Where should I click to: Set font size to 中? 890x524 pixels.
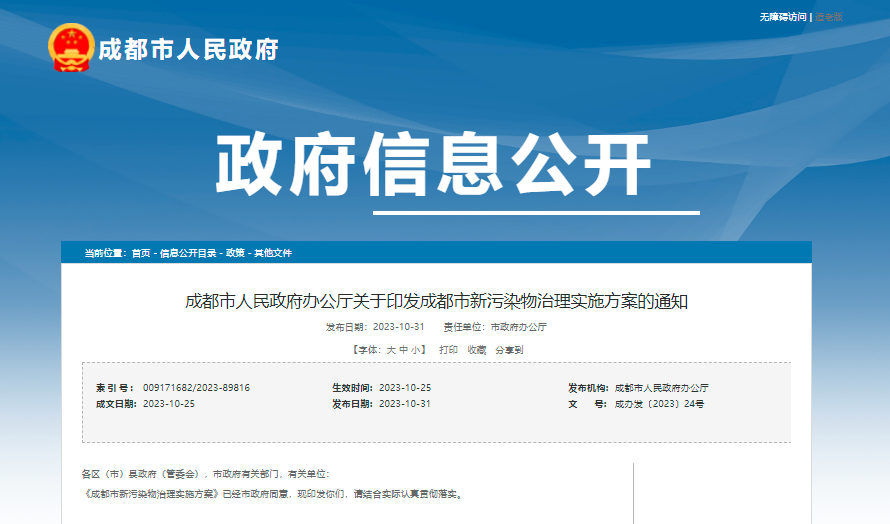tap(403, 350)
